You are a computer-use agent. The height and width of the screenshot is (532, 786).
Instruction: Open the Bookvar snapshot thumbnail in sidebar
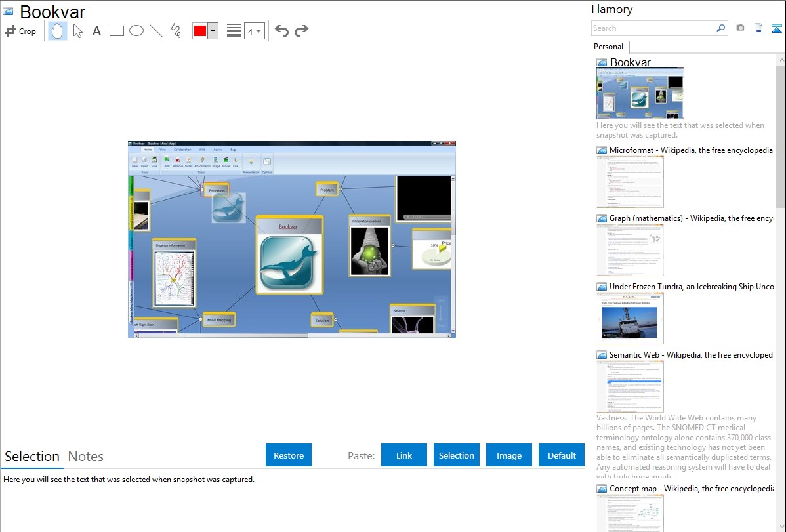(640, 93)
